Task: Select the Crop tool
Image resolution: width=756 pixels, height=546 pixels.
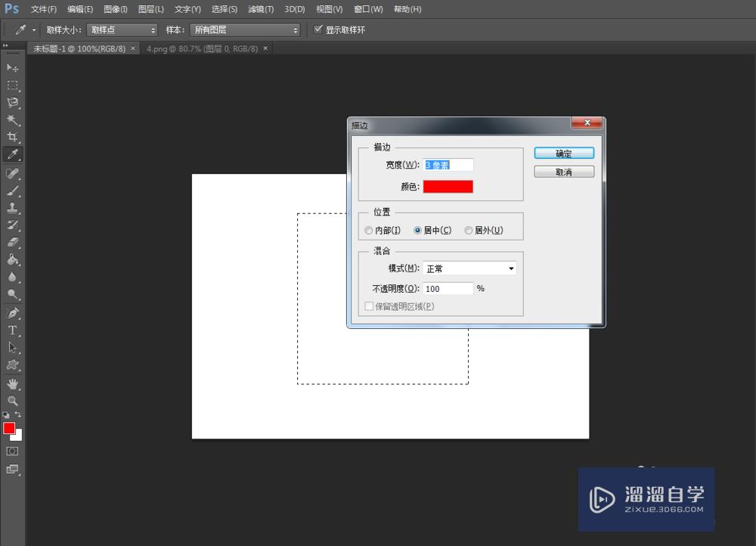Action: pos(13,137)
